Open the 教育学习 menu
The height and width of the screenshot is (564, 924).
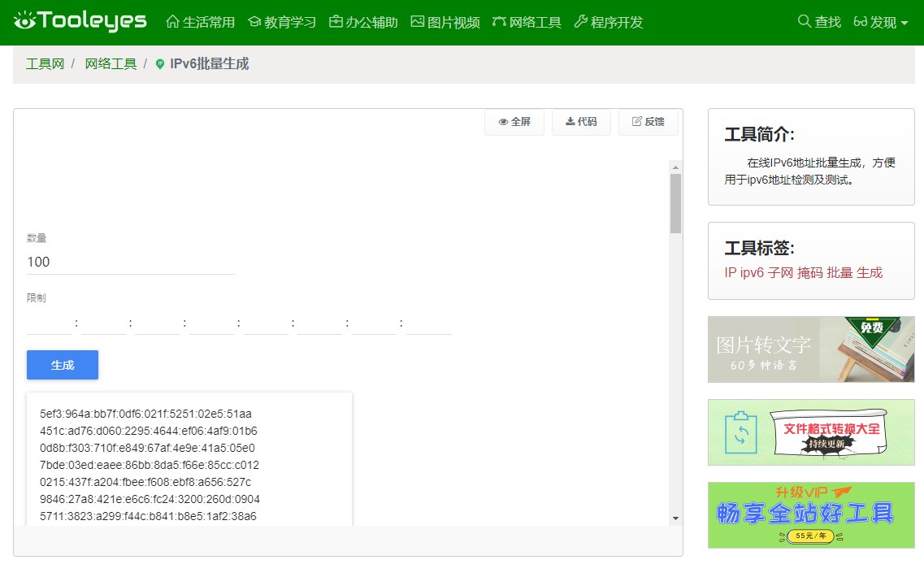click(282, 23)
